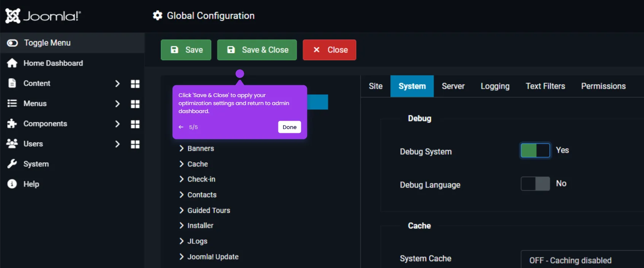Click the green Save button
Image resolution: width=644 pixels, height=268 pixels.
(x=186, y=50)
